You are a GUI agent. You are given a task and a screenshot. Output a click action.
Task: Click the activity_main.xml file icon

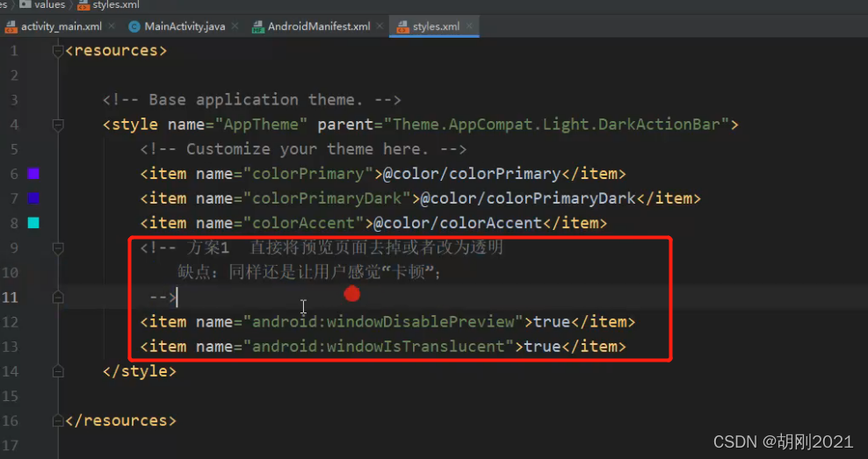click(x=11, y=26)
